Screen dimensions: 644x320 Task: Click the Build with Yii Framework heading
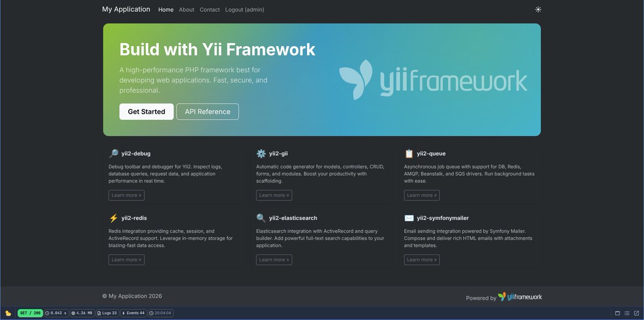(217, 49)
